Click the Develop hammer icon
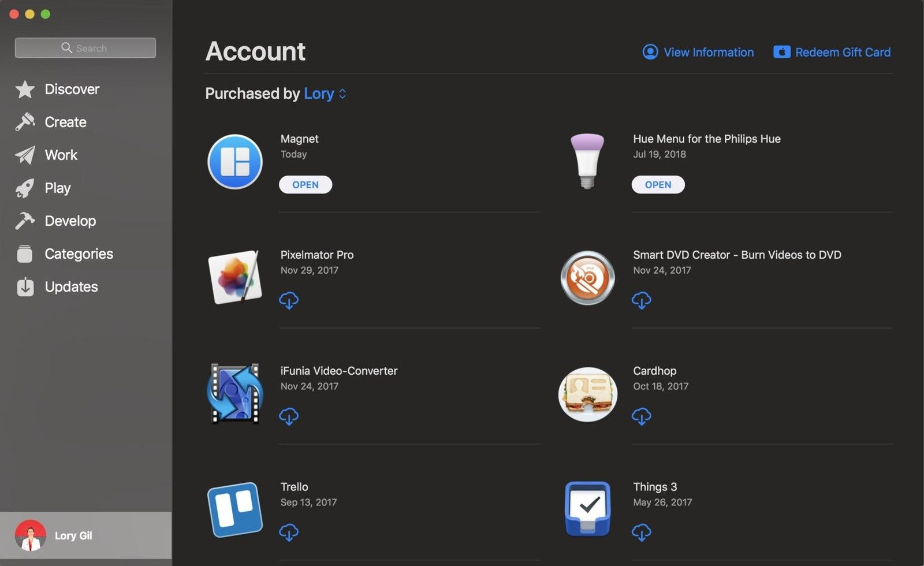The image size is (924, 566). (x=25, y=221)
